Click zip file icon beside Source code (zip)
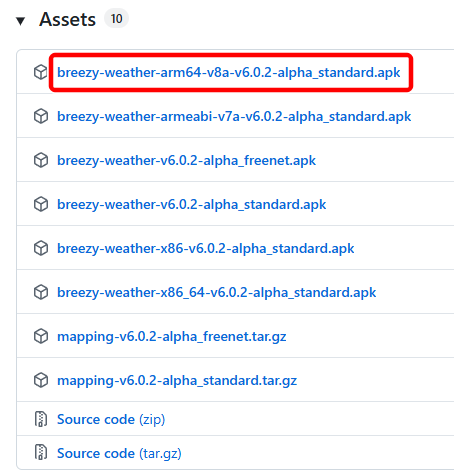 41,419
